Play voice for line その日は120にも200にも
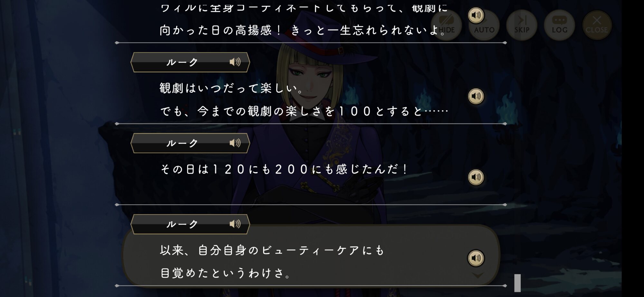 click(476, 177)
